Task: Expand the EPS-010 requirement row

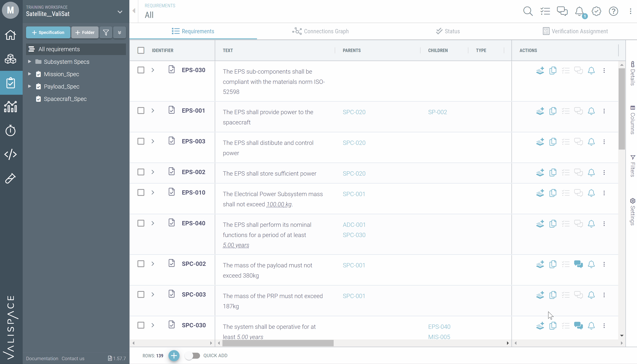Action: point(153,192)
